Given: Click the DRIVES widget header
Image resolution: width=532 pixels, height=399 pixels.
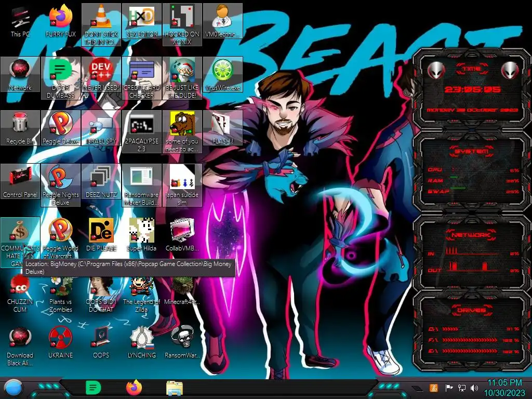Looking at the screenshot, I should point(471,310).
